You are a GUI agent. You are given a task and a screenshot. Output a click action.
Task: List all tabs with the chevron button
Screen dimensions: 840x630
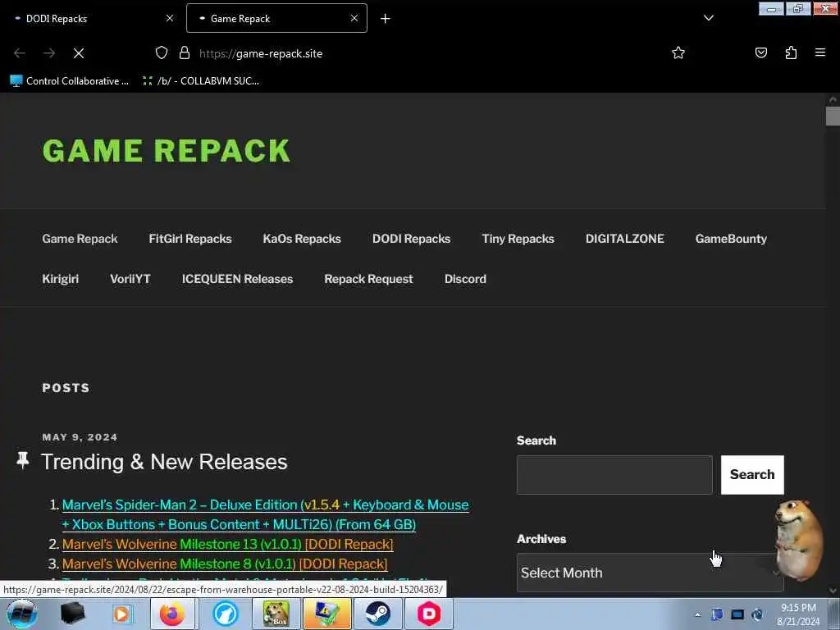click(708, 18)
